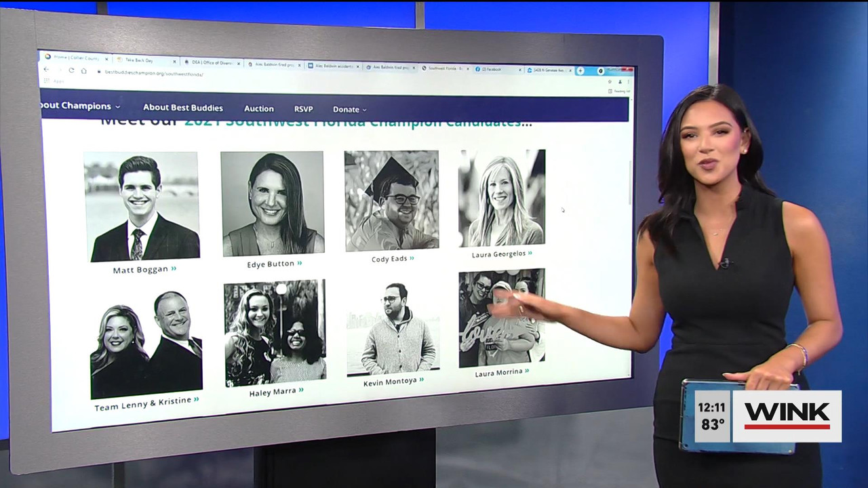The image size is (868, 488).
Task: Open Laura Morrina's candidate link
Action: point(502,372)
